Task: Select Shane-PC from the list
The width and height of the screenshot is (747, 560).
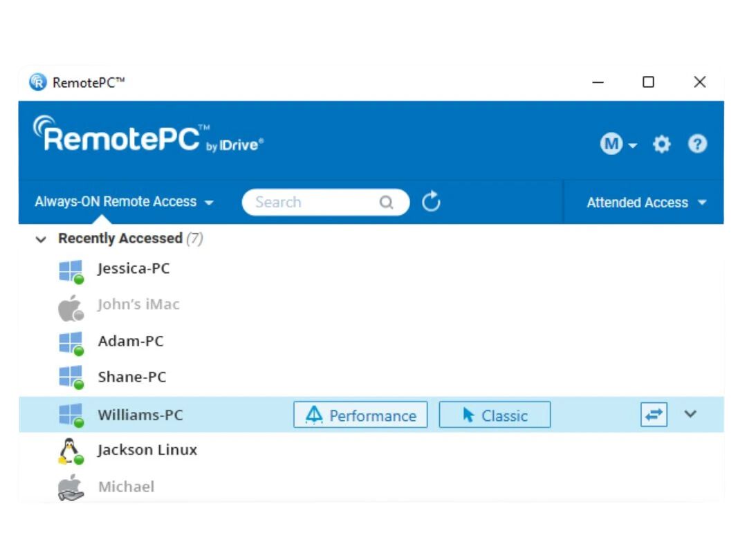Action: point(132,377)
